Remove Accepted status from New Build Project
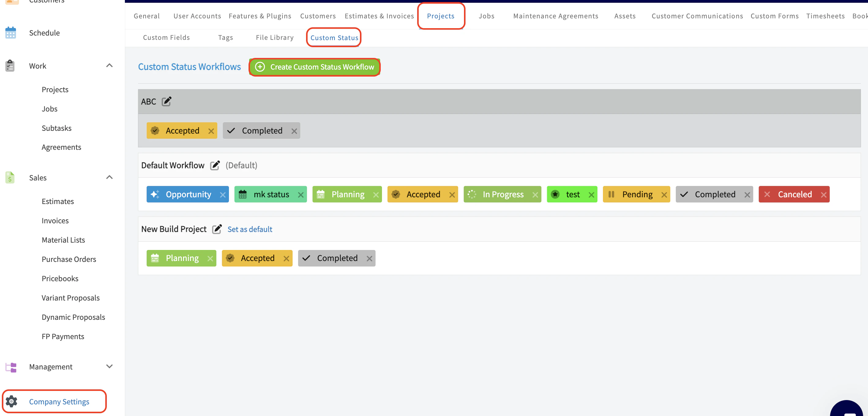The height and width of the screenshot is (416, 868). click(x=286, y=258)
